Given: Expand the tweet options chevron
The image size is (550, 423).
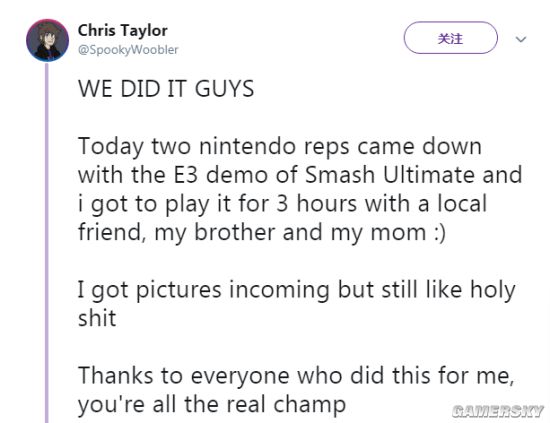Looking at the screenshot, I should [521, 39].
